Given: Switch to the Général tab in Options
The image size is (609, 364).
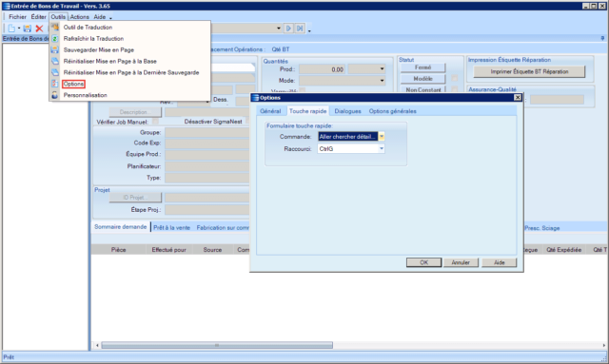Looking at the screenshot, I should click(x=270, y=111).
